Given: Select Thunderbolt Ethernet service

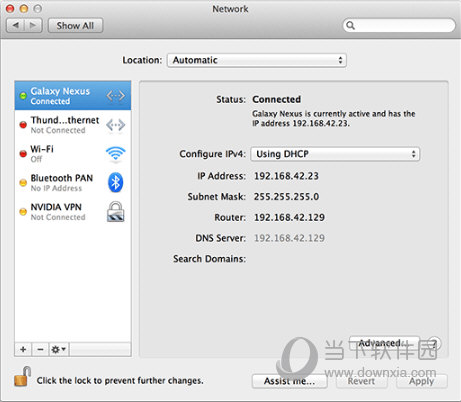Looking at the screenshot, I should click(73, 125).
